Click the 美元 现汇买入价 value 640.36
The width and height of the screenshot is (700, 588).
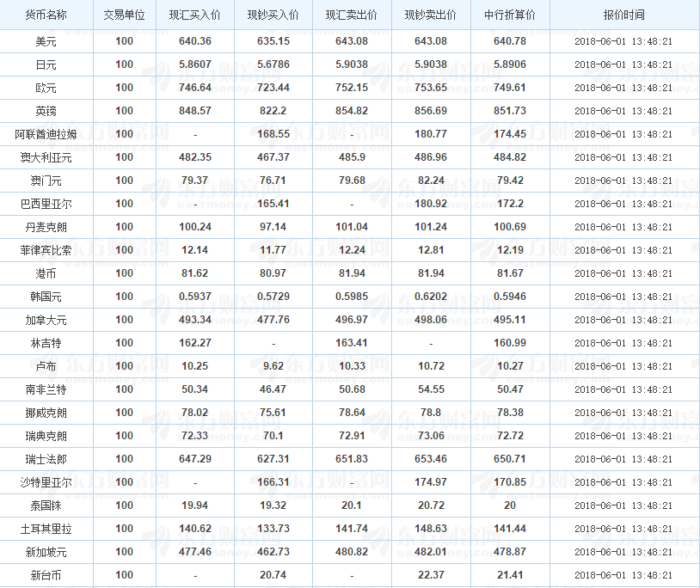[x=195, y=41]
